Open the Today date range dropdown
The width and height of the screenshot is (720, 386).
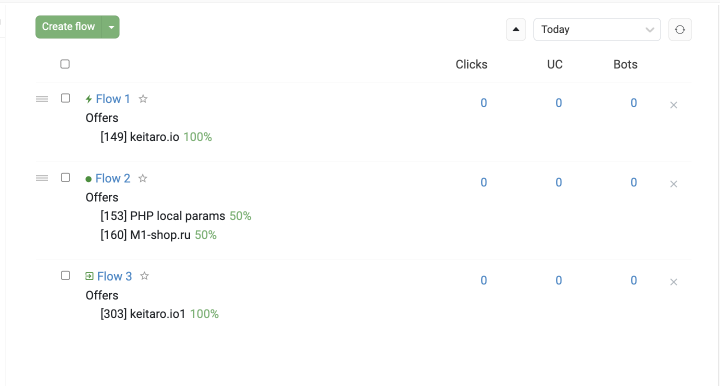(x=596, y=29)
